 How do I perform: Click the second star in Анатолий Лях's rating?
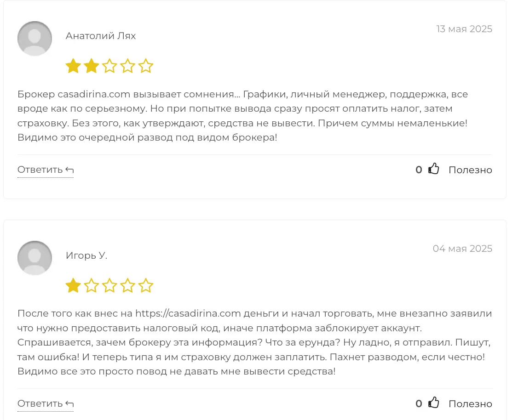(92, 66)
